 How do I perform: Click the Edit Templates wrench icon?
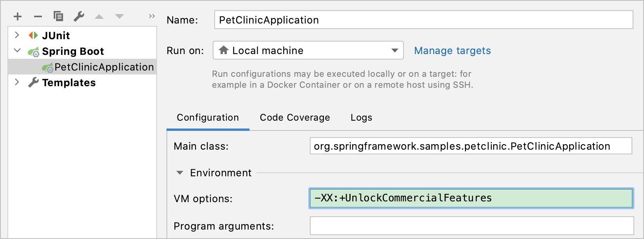point(79,16)
